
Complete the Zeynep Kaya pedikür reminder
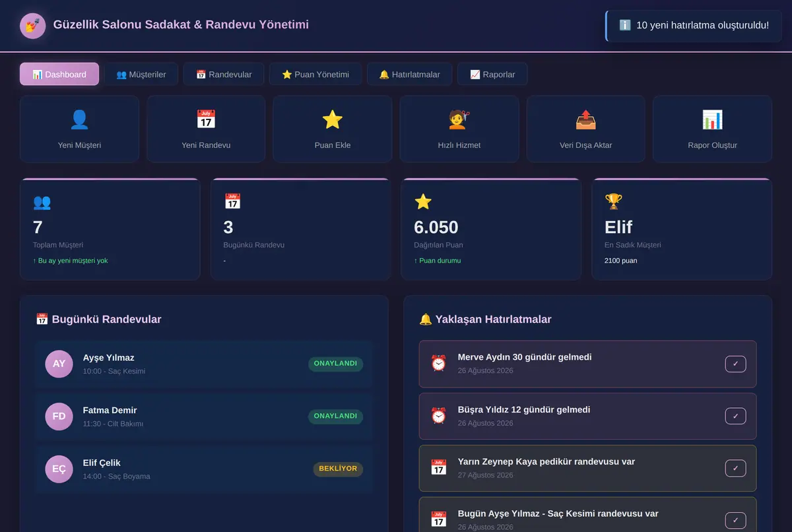click(736, 468)
